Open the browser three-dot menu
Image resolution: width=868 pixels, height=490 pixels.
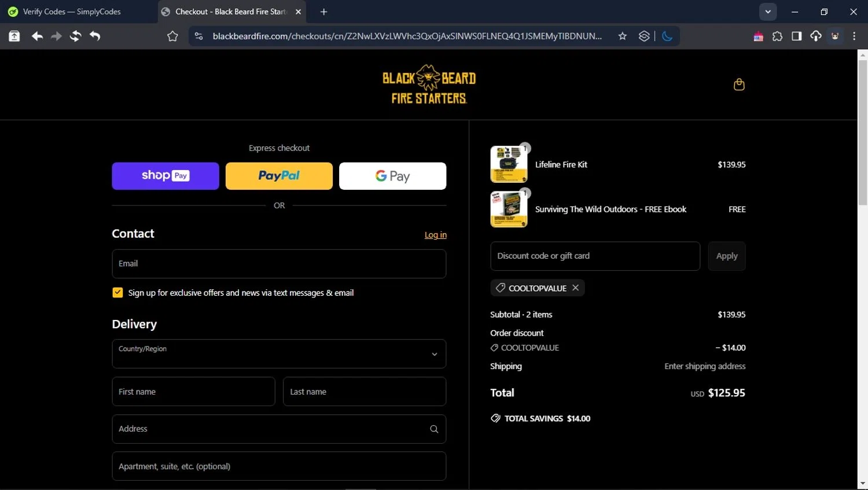[x=855, y=36]
